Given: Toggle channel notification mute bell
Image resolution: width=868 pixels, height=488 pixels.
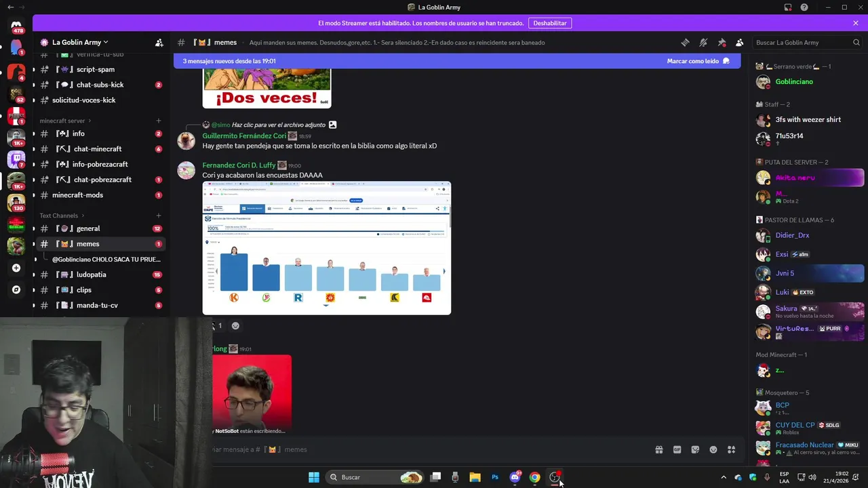Looking at the screenshot, I should click(x=703, y=42).
